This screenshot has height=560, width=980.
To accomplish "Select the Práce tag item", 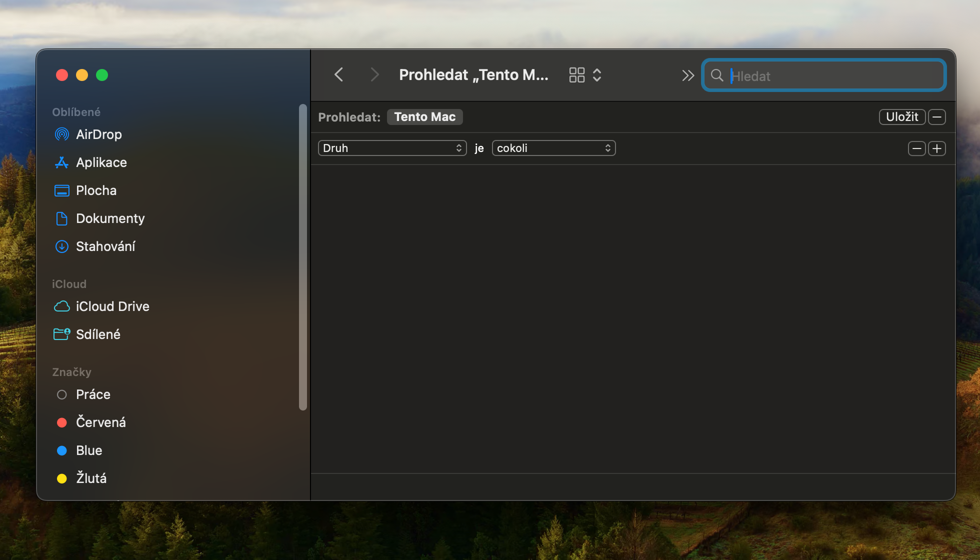I will pyautogui.click(x=93, y=394).
